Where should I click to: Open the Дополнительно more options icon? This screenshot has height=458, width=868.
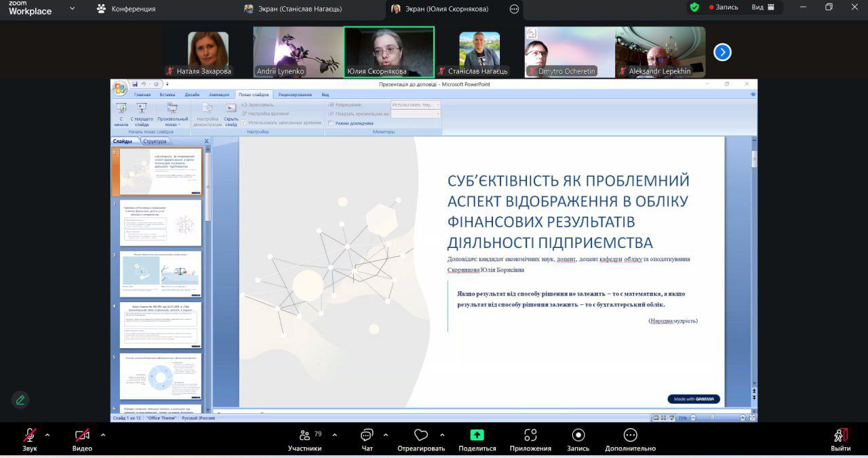[630, 435]
